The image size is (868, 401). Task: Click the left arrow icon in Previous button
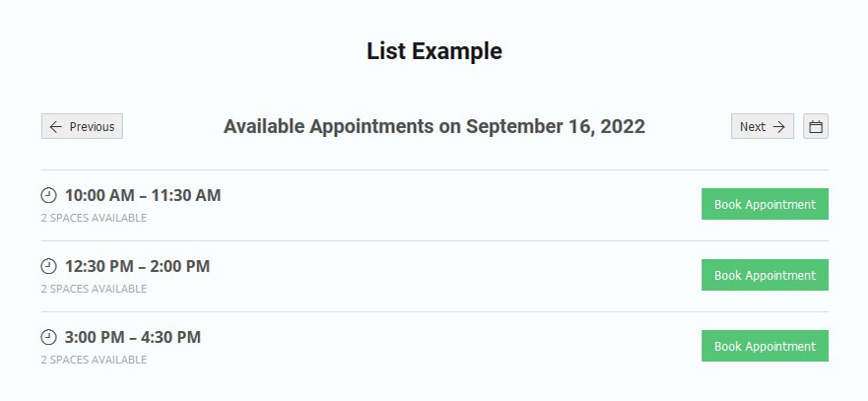[56, 127]
